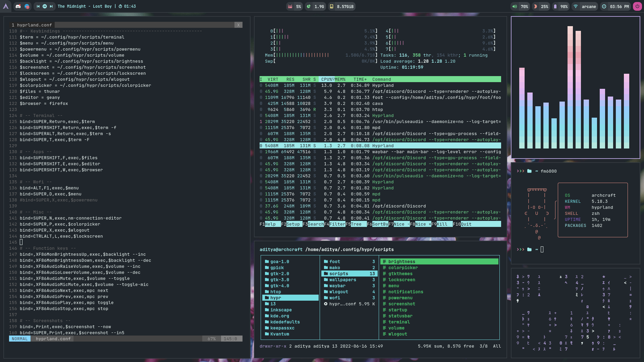644x362 pixels.
Task: Click the CPU usage graph icon
Action: 290,6
